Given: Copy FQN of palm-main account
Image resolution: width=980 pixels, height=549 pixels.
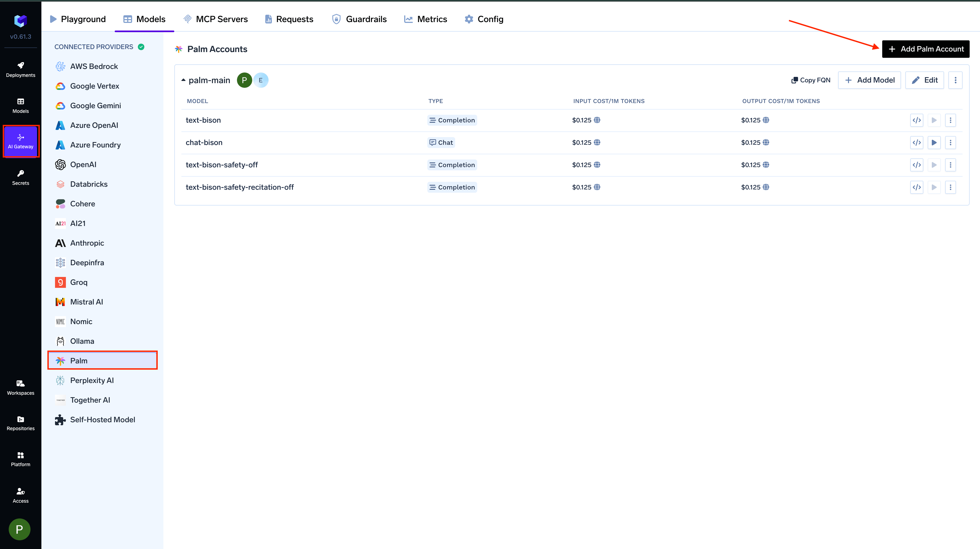Looking at the screenshot, I should (x=811, y=80).
